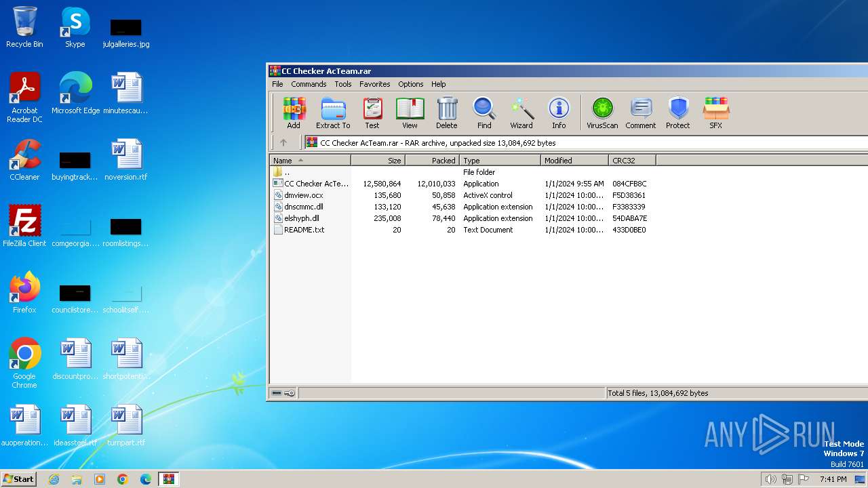Click the Delete toolbar icon
868x488 pixels.
point(446,113)
